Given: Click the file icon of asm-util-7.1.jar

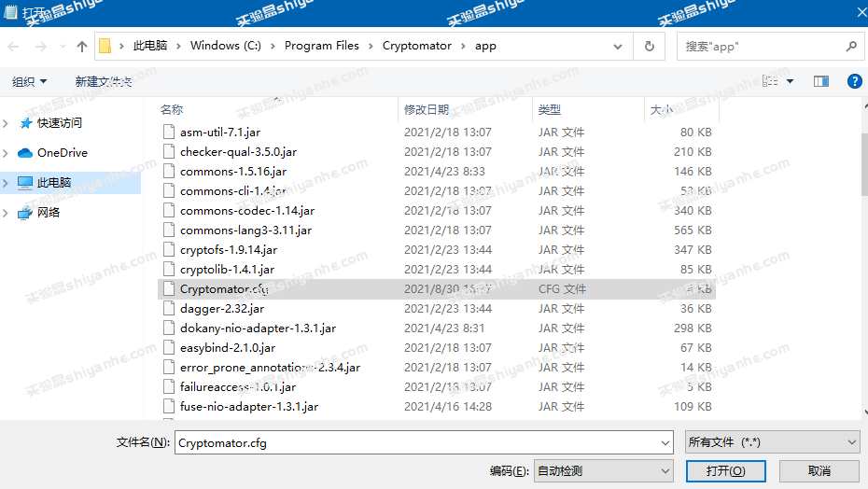Looking at the screenshot, I should [x=169, y=132].
